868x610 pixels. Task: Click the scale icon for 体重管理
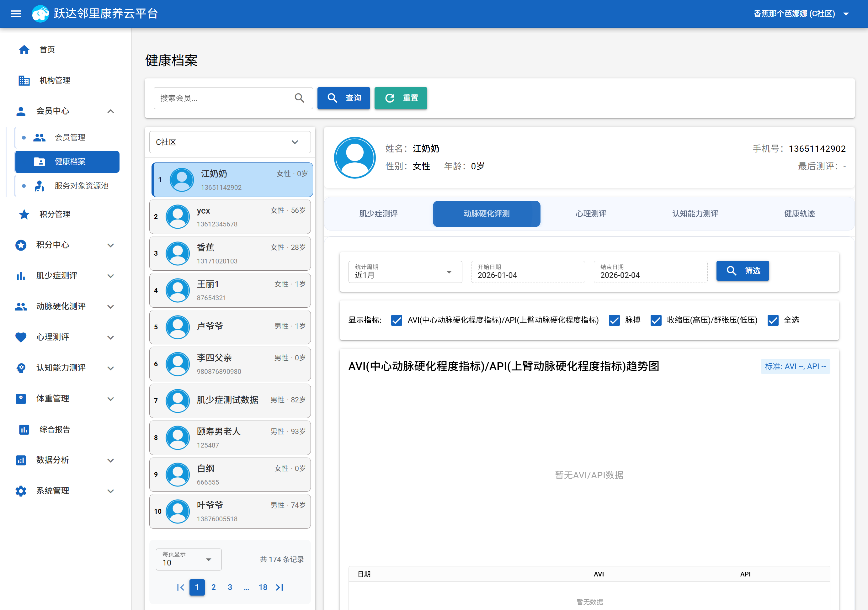click(21, 399)
